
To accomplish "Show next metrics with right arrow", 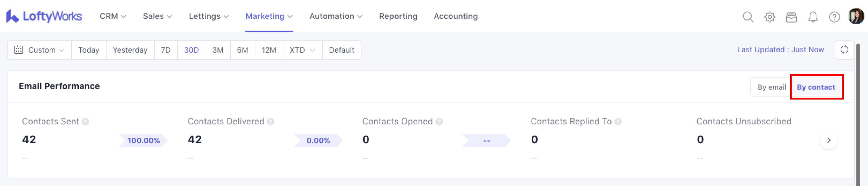I will (828, 140).
